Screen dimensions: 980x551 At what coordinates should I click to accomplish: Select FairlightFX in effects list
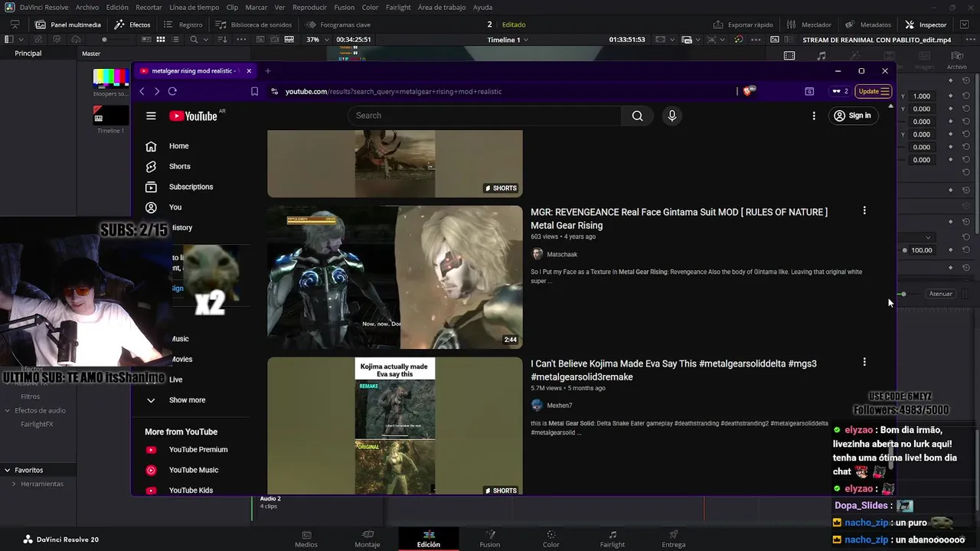click(x=37, y=424)
